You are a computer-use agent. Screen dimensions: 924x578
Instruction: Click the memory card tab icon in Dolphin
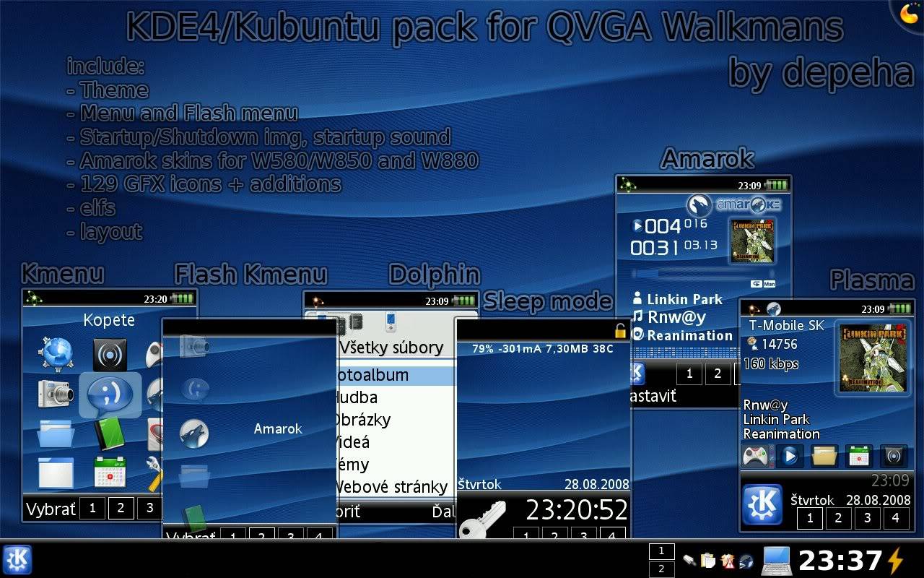[356, 322]
